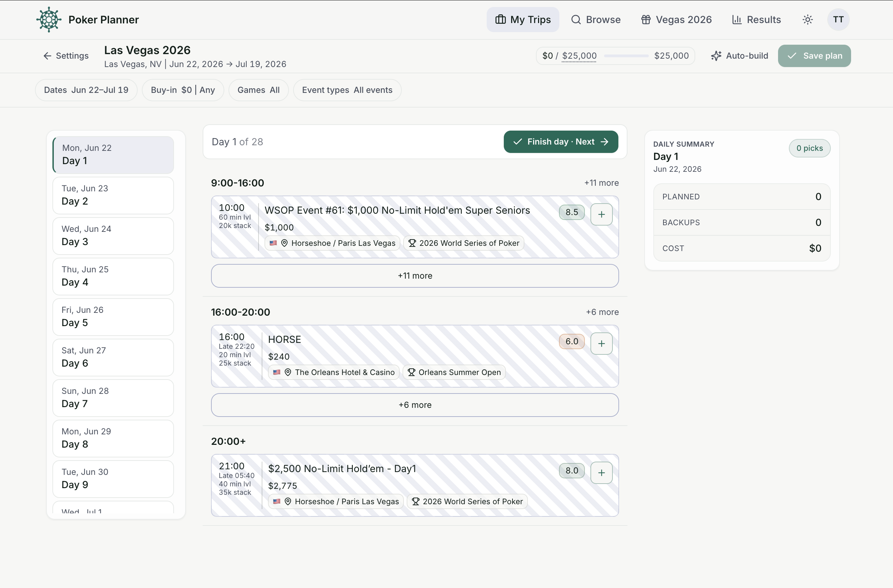Click the Auto-build sparkle icon
This screenshot has height=588, width=893.
[x=716, y=56]
